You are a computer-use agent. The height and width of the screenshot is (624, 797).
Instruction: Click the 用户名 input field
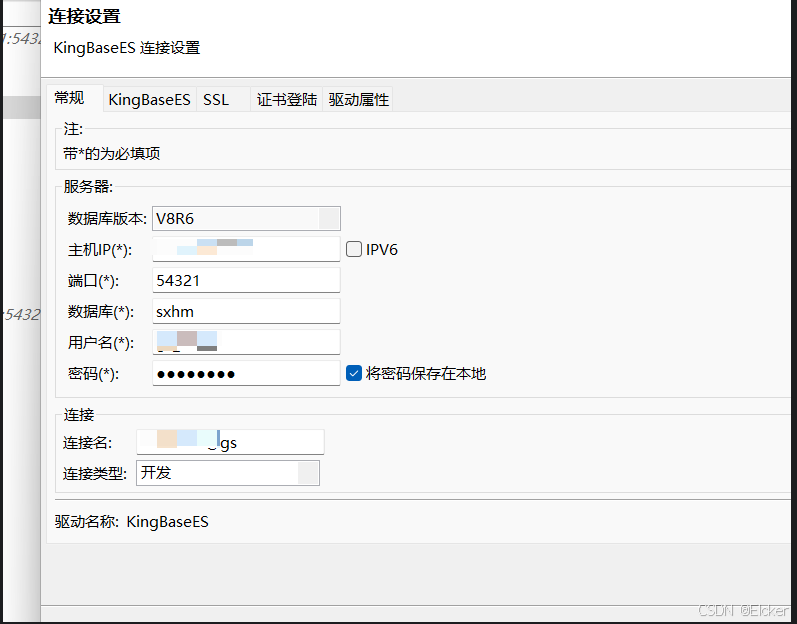click(246, 342)
